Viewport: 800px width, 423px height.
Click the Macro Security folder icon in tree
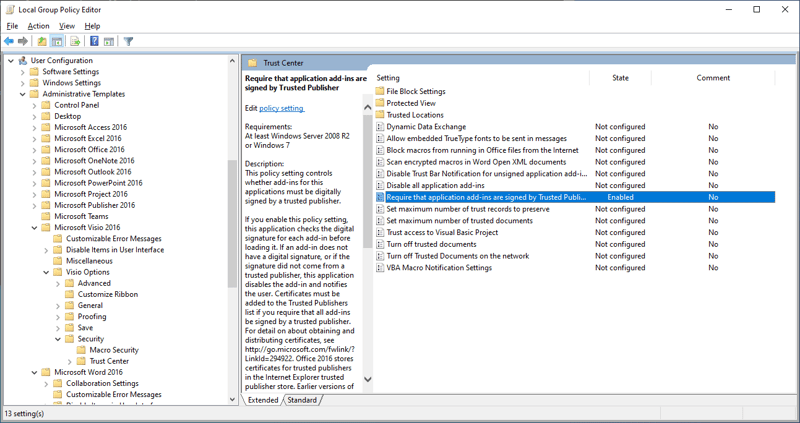[x=81, y=350]
